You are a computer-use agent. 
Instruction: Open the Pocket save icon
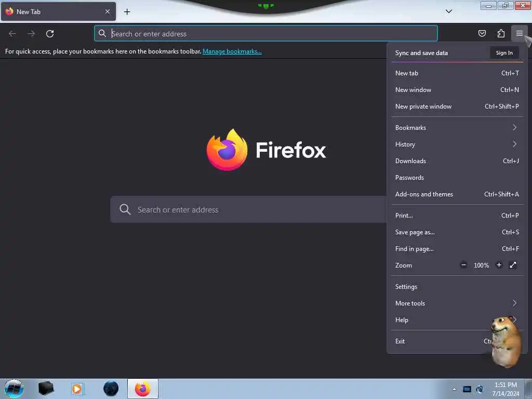(482, 33)
